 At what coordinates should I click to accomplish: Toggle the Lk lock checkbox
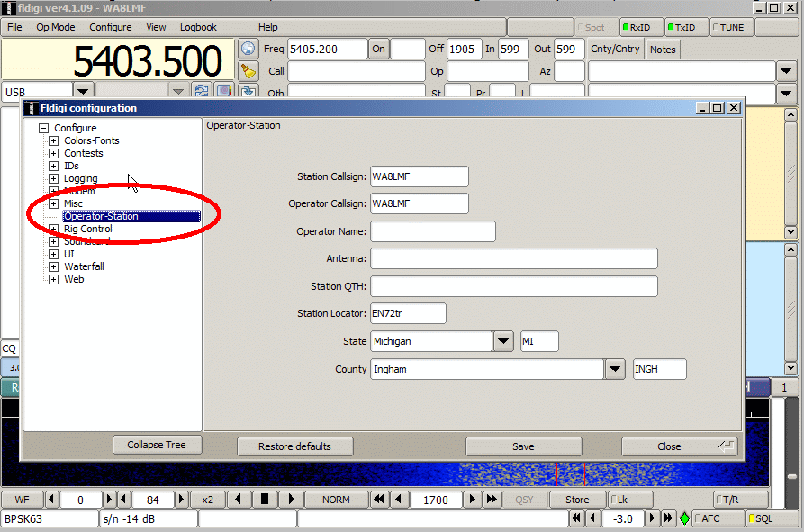click(629, 500)
